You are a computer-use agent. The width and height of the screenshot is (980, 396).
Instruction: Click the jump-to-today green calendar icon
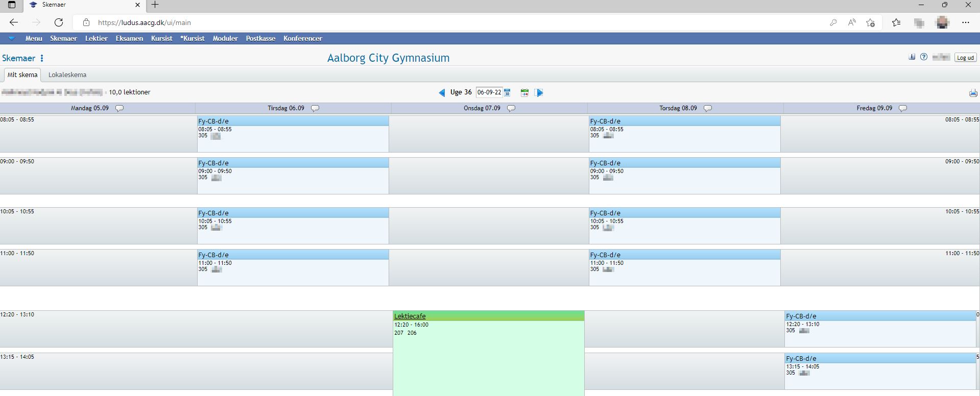click(524, 93)
